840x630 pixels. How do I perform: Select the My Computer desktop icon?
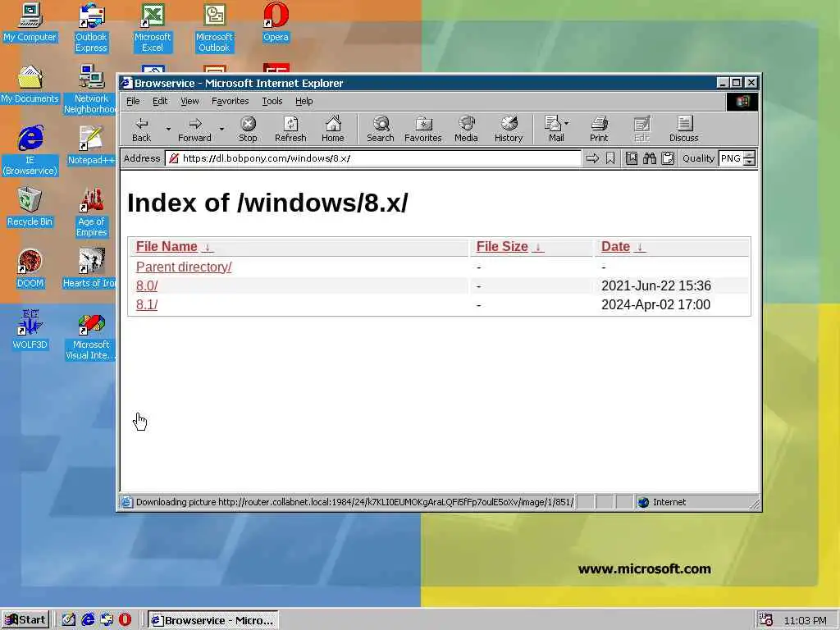click(30, 22)
